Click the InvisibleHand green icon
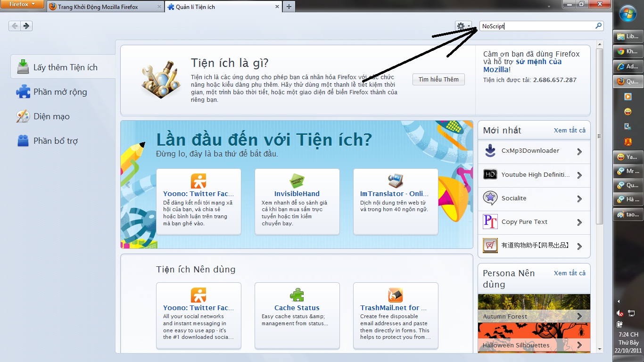This screenshot has width=644, height=362. tap(297, 181)
